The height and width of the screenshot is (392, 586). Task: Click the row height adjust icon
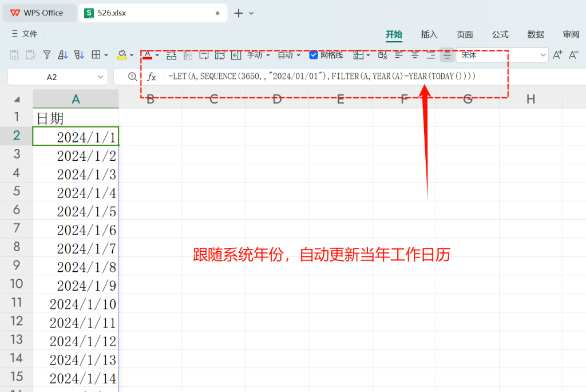coord(171,56)
